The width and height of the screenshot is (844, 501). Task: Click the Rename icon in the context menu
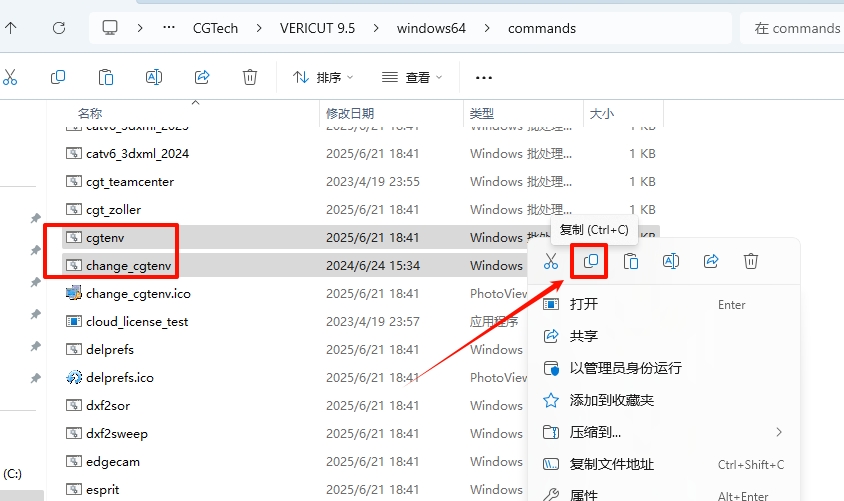click(x=671, y=262)
